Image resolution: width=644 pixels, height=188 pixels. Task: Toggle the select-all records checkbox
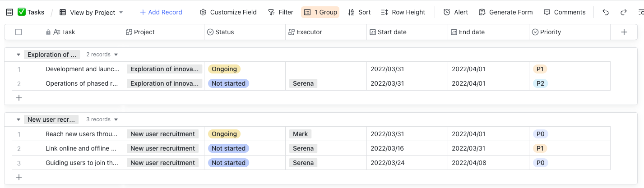(x=19, y=32)
